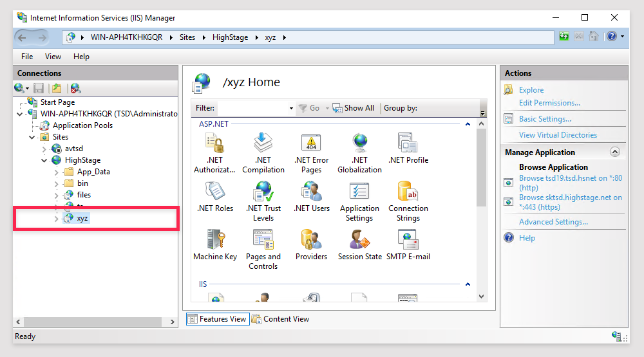The width and height of the screenshot is (644, 357).
Task: Click in the Filter text field
Action: [253, 108]
